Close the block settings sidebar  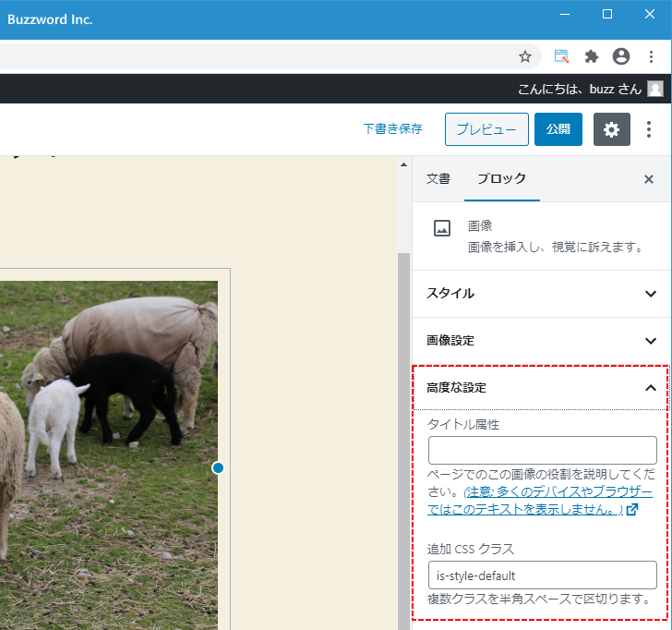pyautogui.click(x=648, y=179)
